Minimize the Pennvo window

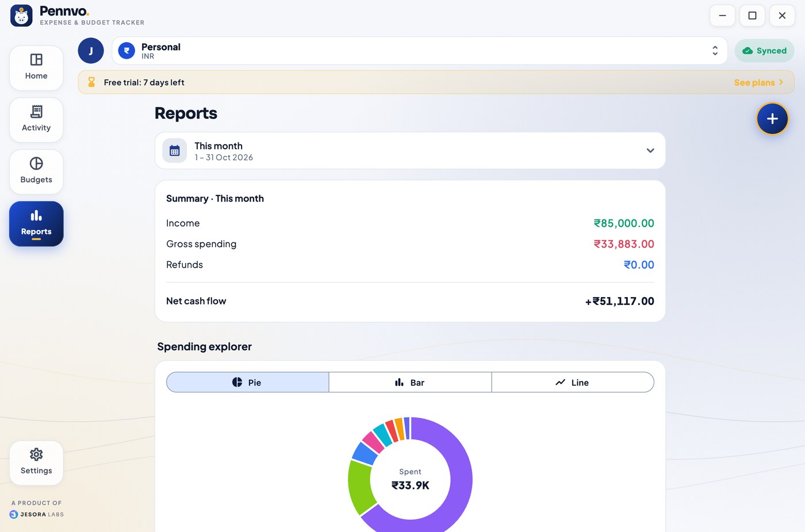722,16
